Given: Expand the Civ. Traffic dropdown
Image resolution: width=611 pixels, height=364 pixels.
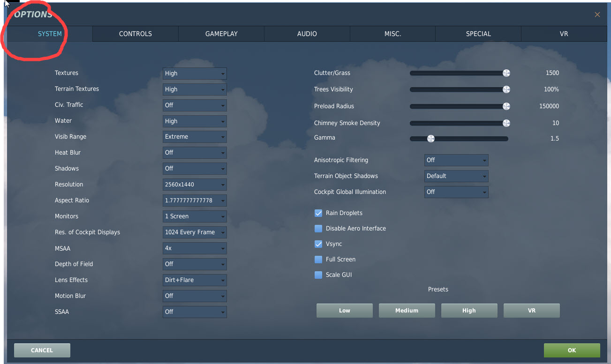Looking at the screenshot, I should pos(195,105).
